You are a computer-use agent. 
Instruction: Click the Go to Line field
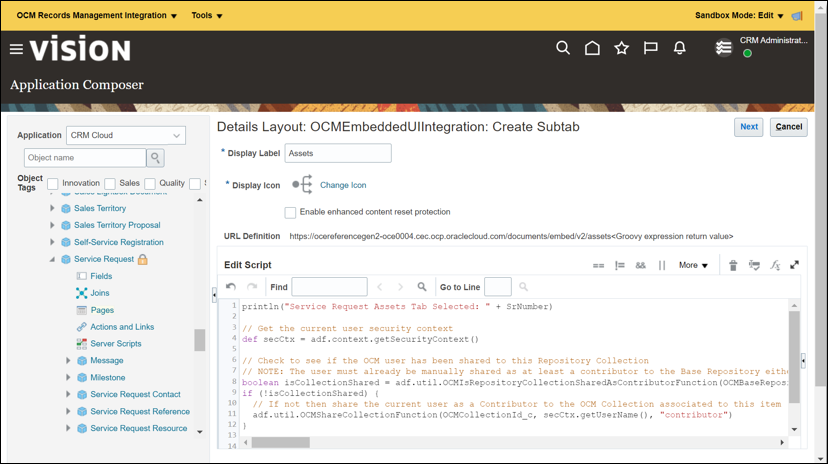click(498, 287)
